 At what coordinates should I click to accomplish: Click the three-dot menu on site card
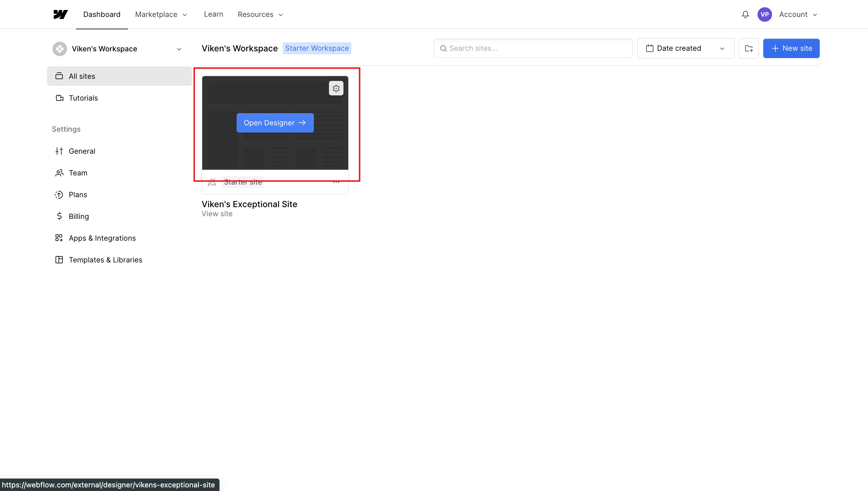click(x=336, y=182)
